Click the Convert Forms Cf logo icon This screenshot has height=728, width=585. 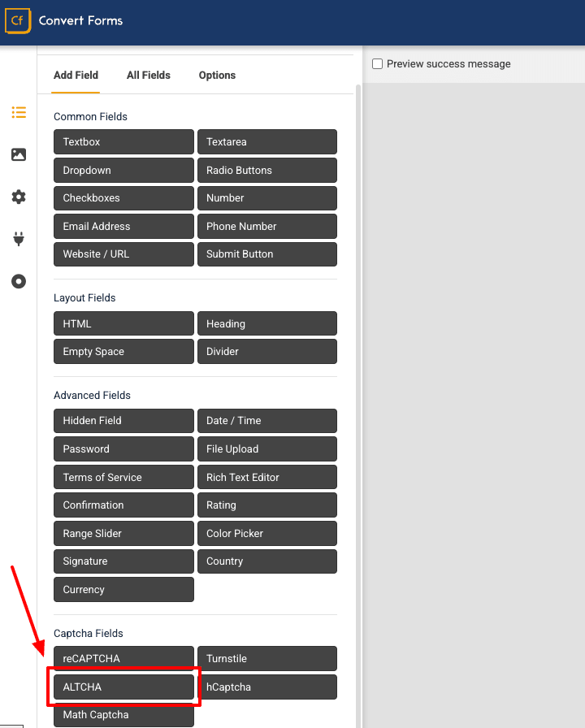[18, 21]
